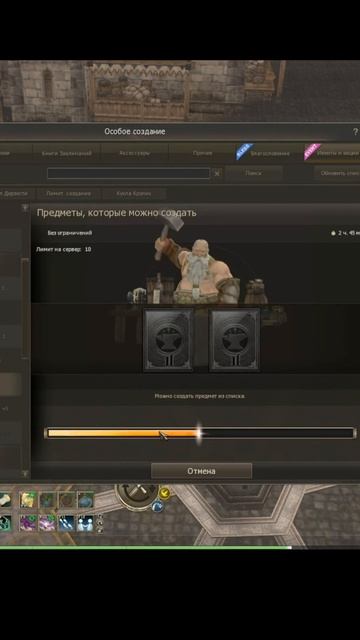The width and height of the screenshot is (360, 640).
Task: Click the orange crafting progress bar
Action: click(200, 433)
